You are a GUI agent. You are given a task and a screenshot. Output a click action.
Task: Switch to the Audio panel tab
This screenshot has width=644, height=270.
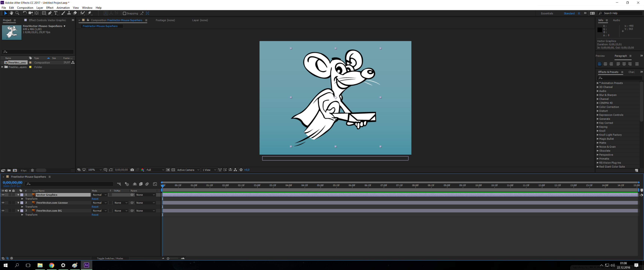(x=616, y=20)
